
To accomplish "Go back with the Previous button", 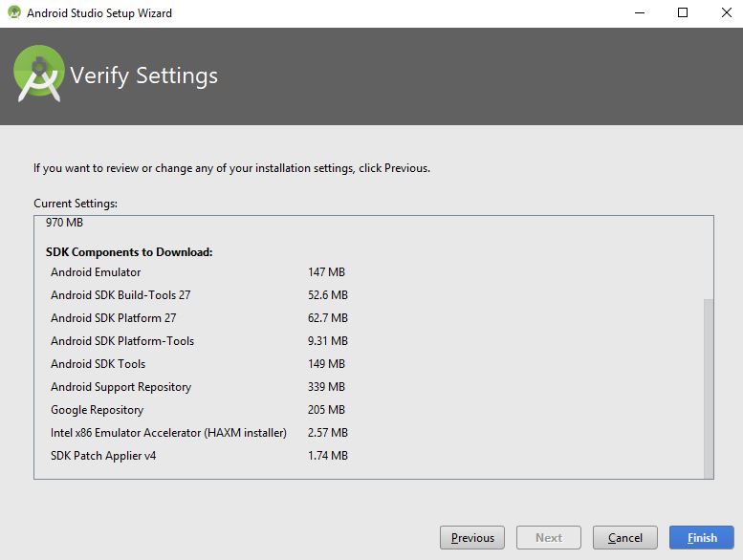I will pos(472,537).
